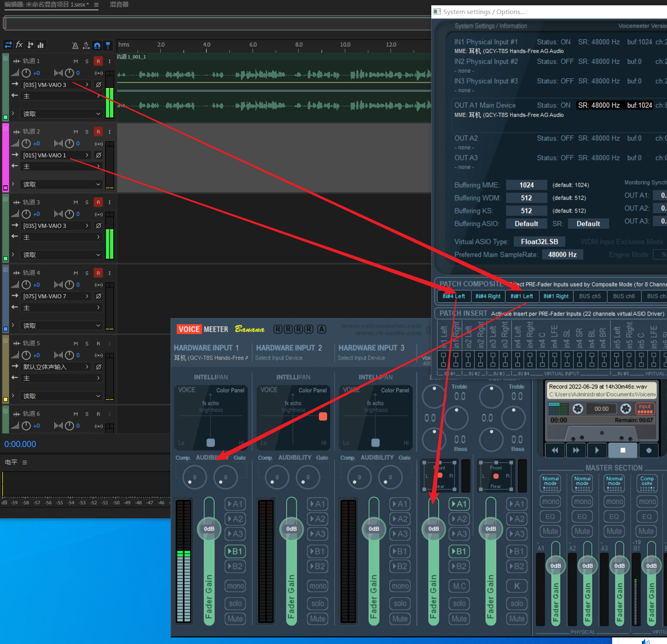667x644 pixels.
Task: Click Composite mode button on B1 bus
Action: tap(646, 483)
